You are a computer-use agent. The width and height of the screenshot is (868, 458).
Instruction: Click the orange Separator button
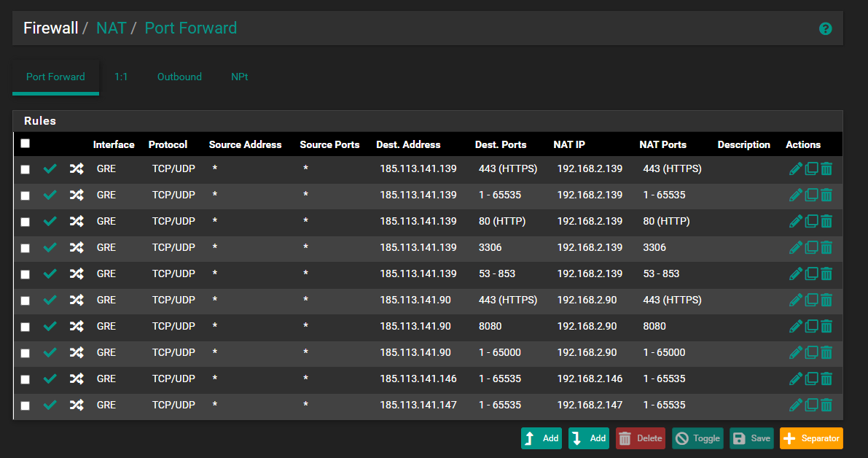coord(810,438)
